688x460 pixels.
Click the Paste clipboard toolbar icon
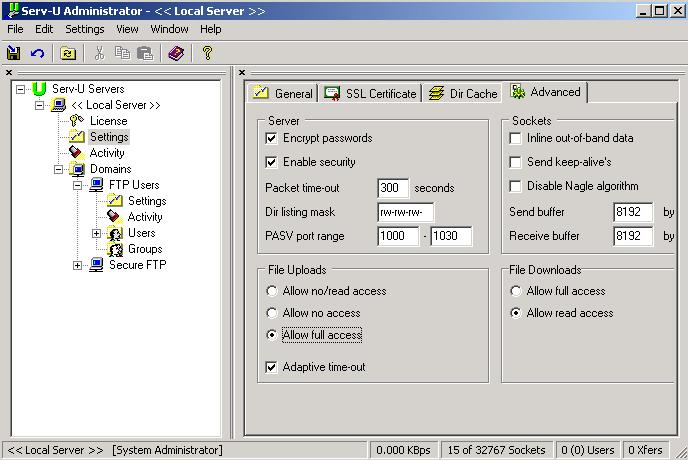point(145,54)
